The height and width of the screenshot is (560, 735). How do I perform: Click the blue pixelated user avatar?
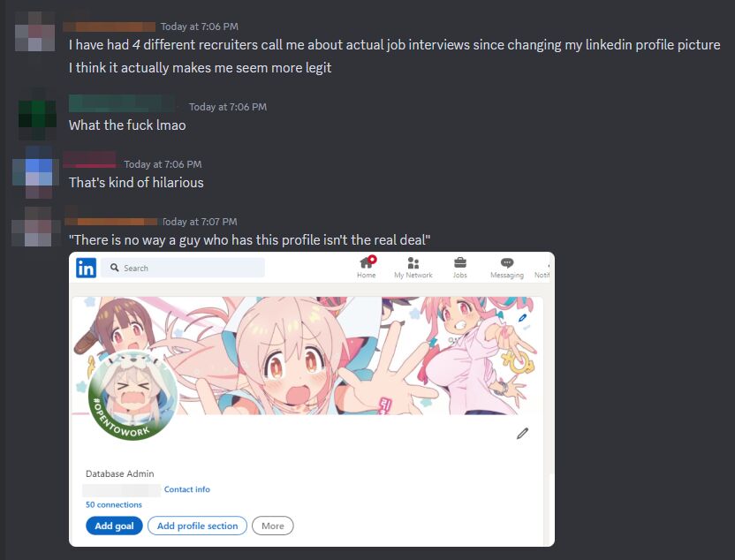point(34,172)
